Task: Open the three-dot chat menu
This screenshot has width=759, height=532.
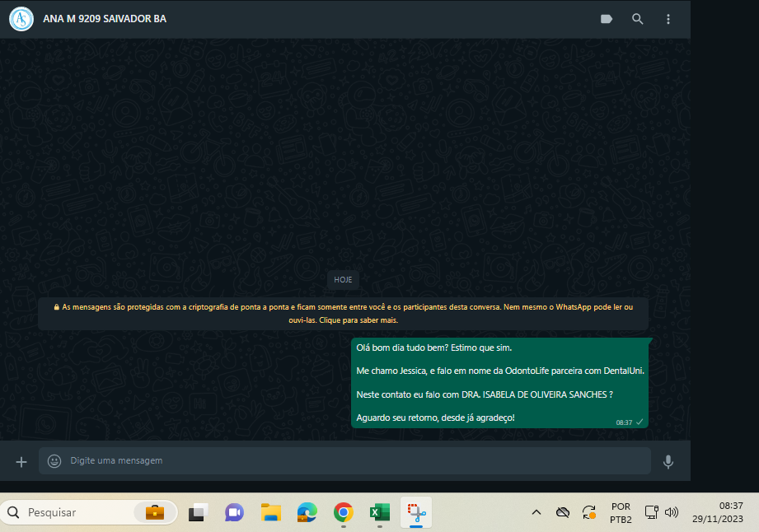Action: (668, 19)
